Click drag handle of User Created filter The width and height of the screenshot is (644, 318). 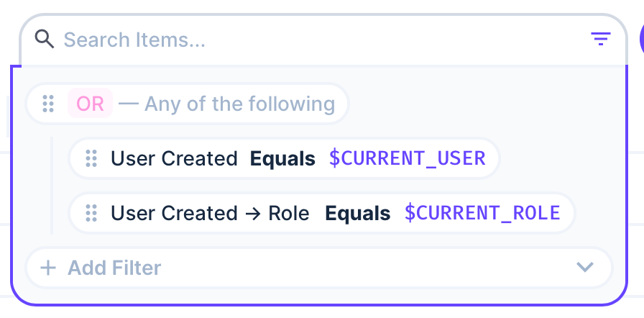pos(91,158)
